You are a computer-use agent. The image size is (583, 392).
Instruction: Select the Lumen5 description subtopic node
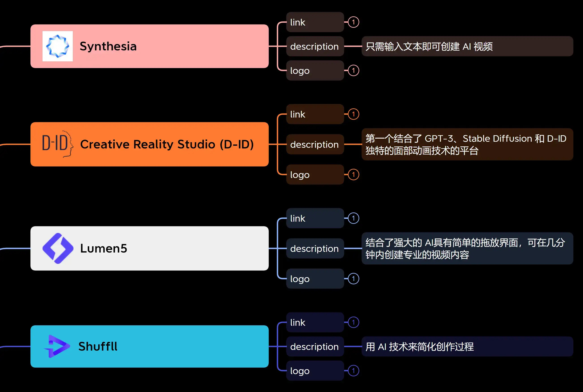(315, 248)
